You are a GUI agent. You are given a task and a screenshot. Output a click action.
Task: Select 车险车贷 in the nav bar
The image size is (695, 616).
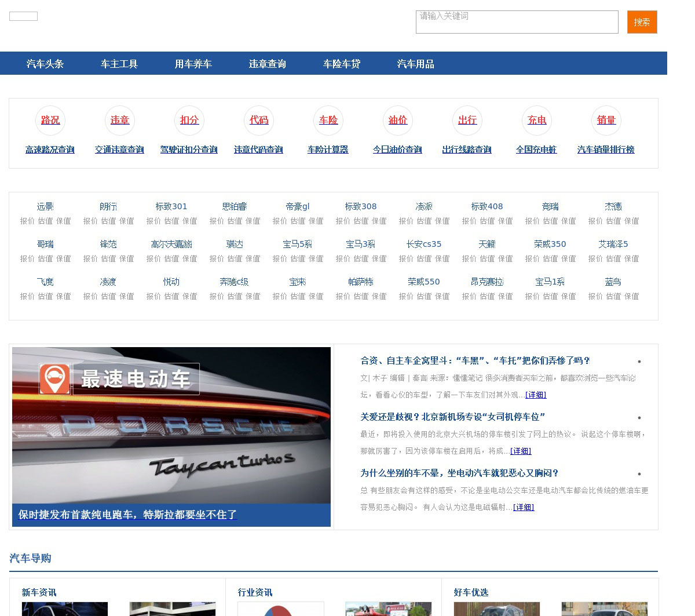[x=342, y=64]
